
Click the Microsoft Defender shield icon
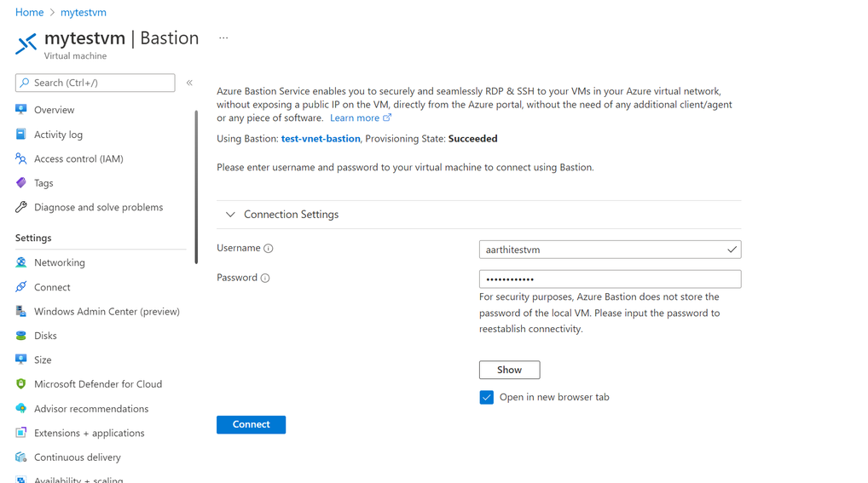pyautogui.click(x=21, y=383)
